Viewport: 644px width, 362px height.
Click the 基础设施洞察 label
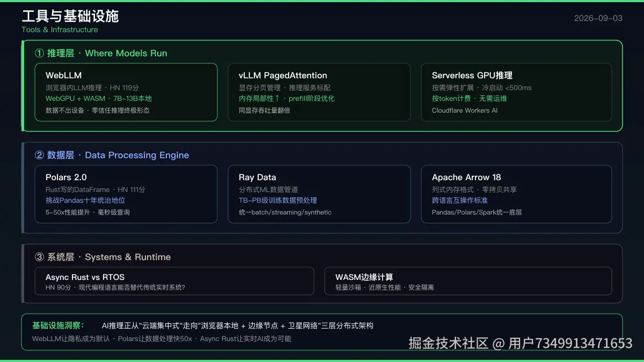[x=58, y=326]
